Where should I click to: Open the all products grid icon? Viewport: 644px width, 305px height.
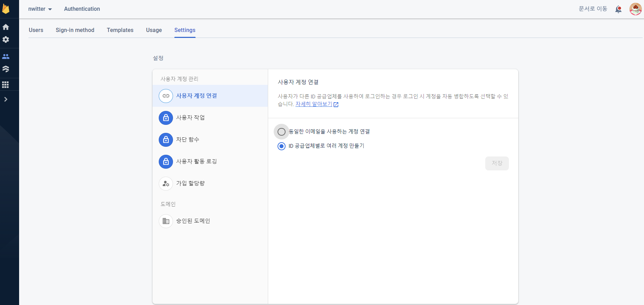[x=6, y=85]
